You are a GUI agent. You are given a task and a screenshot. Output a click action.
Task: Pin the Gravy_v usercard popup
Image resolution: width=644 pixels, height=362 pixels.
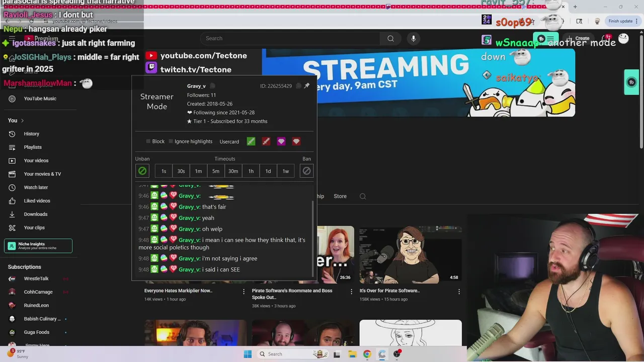click(307, 86)
